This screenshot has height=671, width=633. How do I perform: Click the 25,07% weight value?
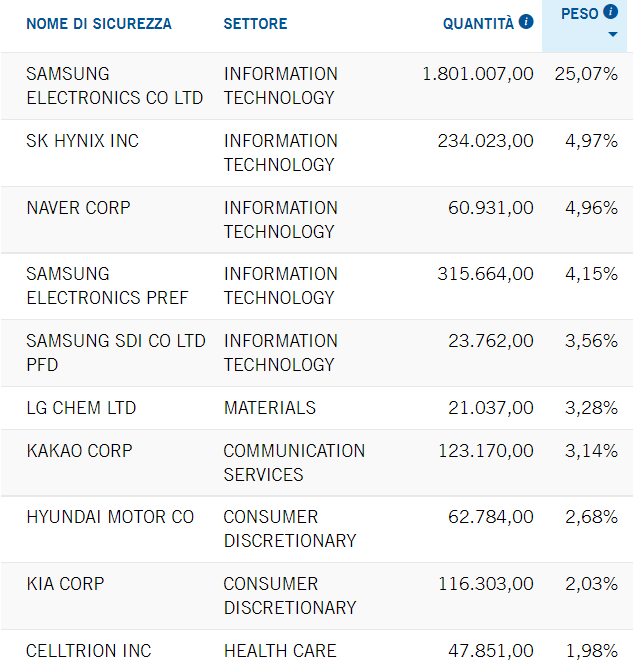[x=586, y=74]
